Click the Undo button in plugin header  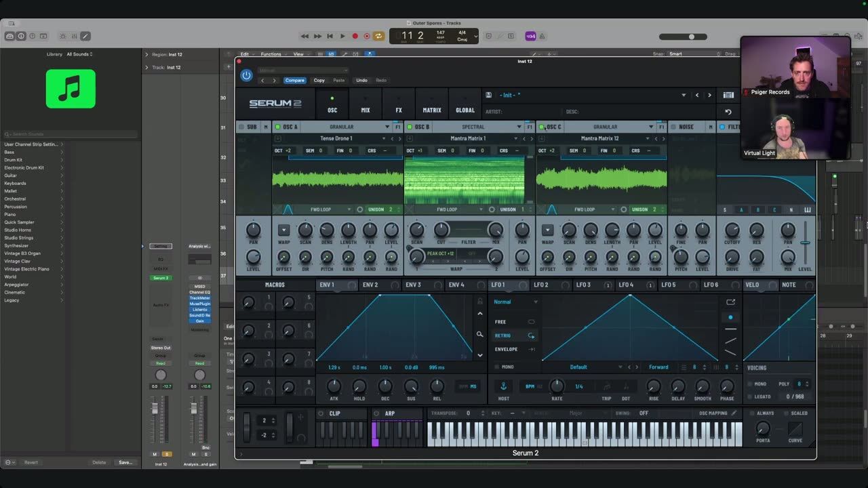click(362, 80)
